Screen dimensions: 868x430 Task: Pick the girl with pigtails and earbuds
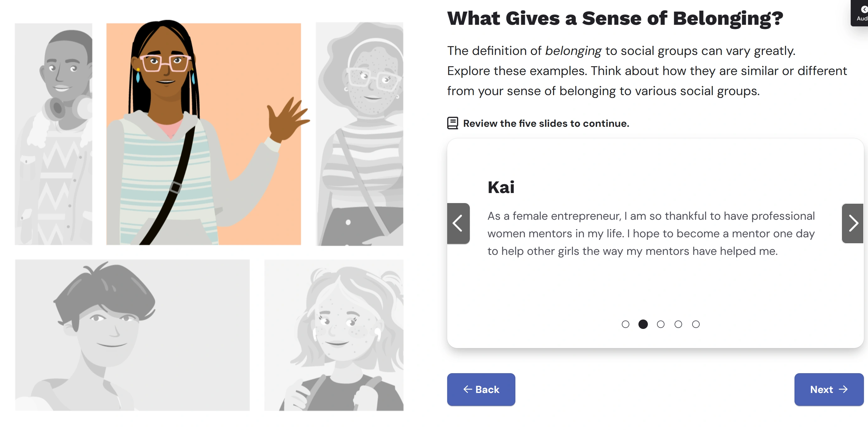pos(334,335)
